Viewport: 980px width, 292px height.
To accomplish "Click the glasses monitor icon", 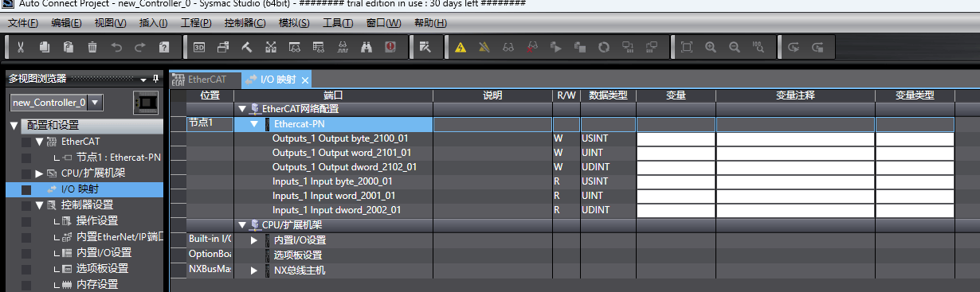I will point(508,48).
